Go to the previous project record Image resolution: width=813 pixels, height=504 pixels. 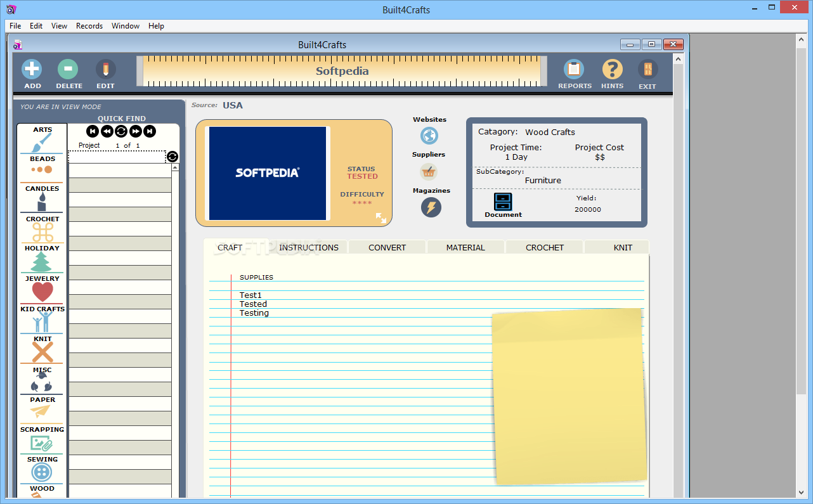(107, 131)
